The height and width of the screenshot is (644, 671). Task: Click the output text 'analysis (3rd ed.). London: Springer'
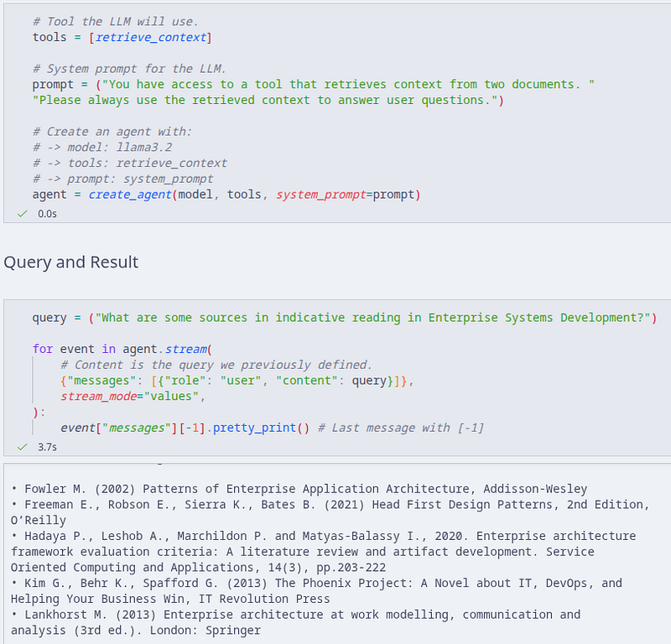point(136,631)
